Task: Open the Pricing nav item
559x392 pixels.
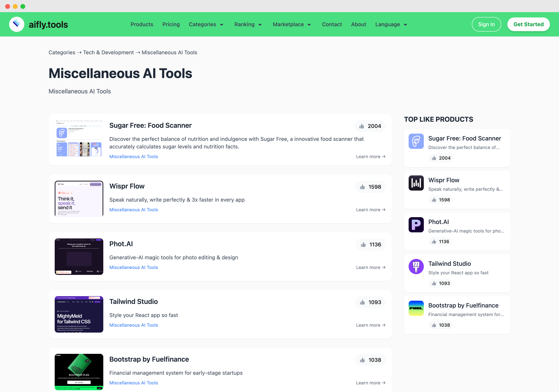Action: [171, 24]
